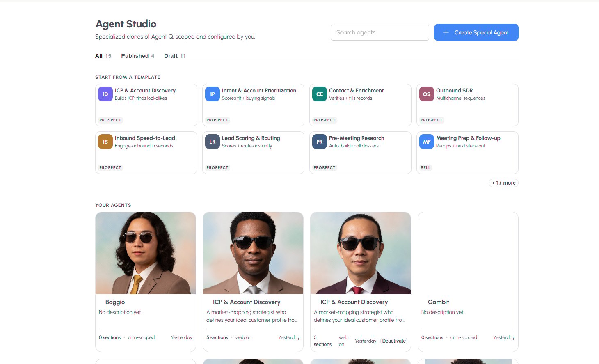Switch to the Draft tab
Image resolution: width=599 pixels, height=364 pixels.
pos(175,56)
